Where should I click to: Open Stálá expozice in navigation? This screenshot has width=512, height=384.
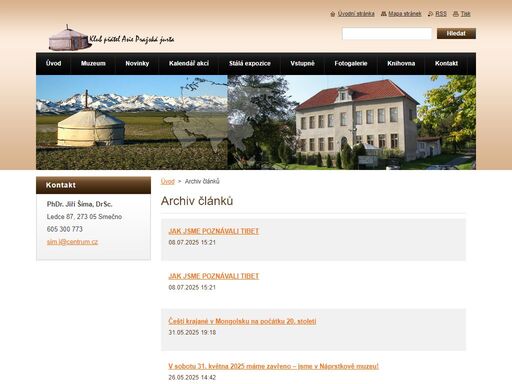pyautogui.click(x=250, y=63)
